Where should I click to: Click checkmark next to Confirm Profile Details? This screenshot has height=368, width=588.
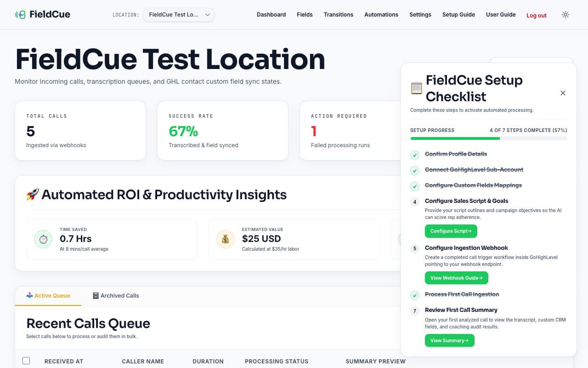(415, 155)
